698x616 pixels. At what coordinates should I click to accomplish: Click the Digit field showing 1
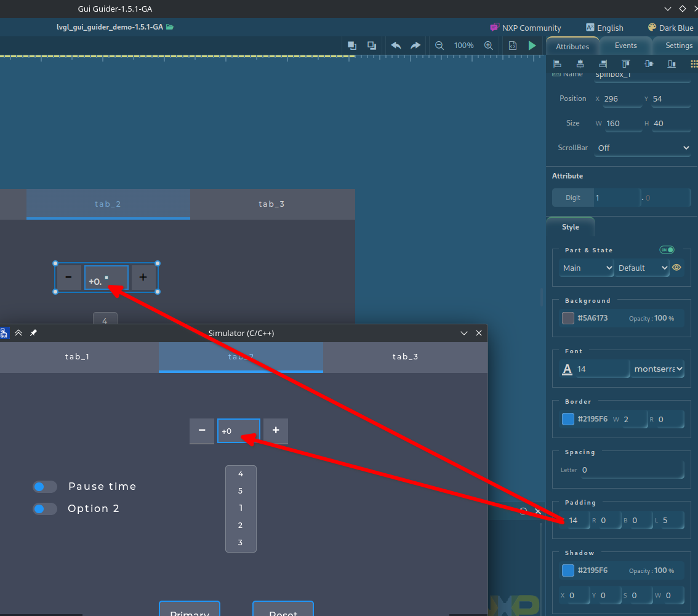click(617, 198)
